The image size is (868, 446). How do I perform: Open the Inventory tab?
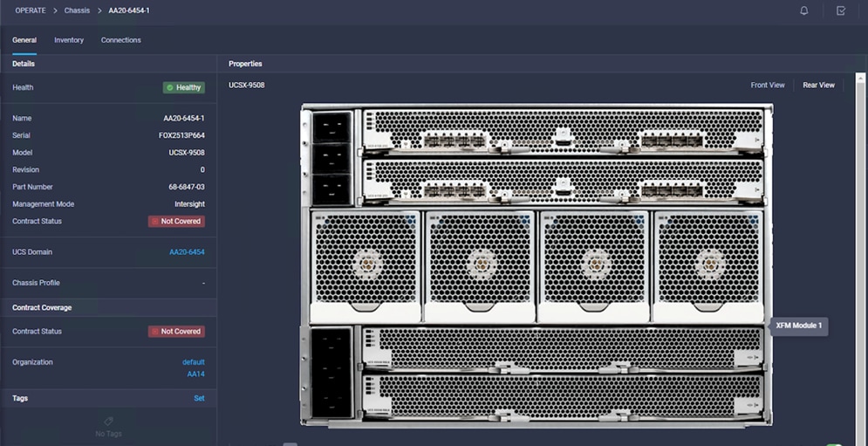[x=69, y=40]
